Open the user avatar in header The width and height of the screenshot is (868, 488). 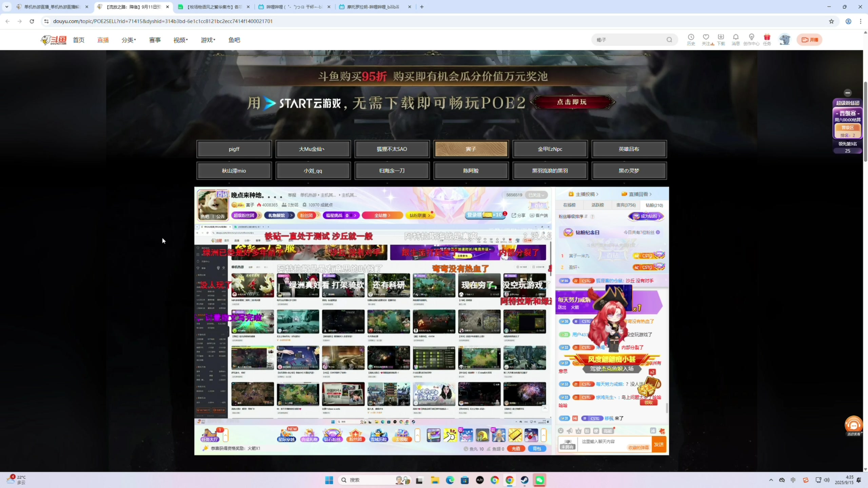[785, 40]
